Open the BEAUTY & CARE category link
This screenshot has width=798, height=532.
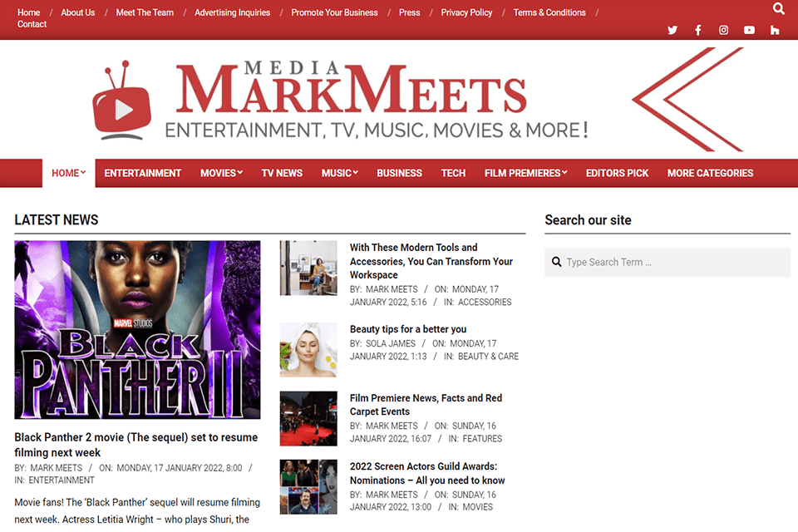[488, 357]
